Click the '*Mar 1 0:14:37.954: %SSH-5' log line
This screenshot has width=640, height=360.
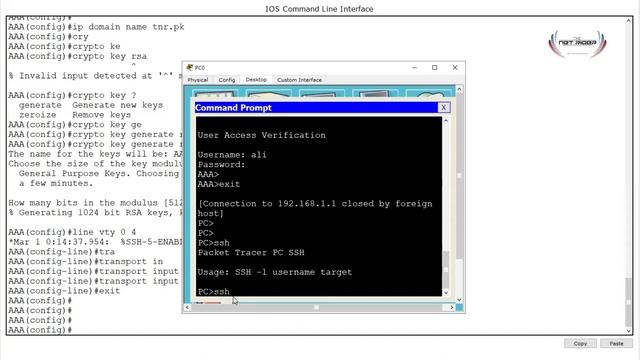(95, 242)
